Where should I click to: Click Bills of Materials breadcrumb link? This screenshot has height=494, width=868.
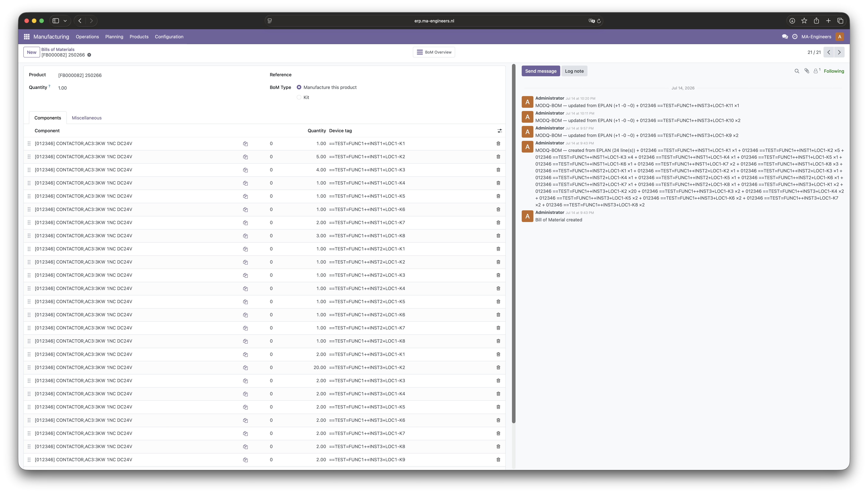(58, 49)
